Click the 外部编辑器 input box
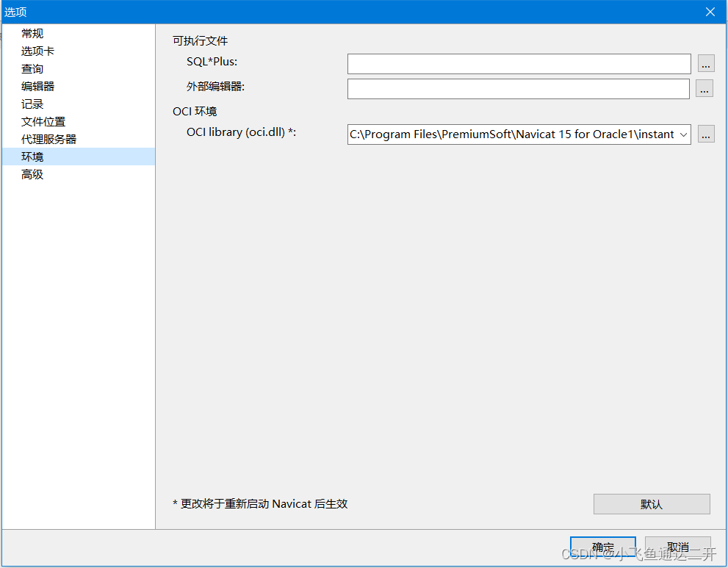Image resolution: width=728 pixels, height=568 pixels. [x=518, y=88]
